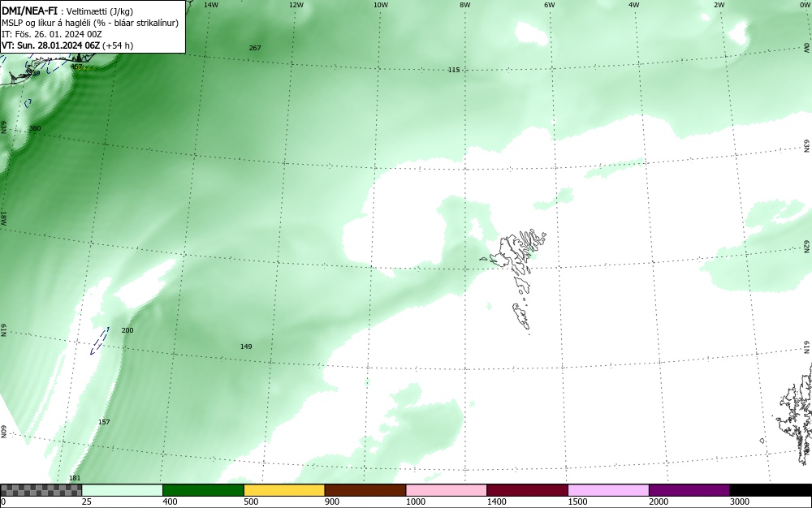Click the map value '267'

255,48
